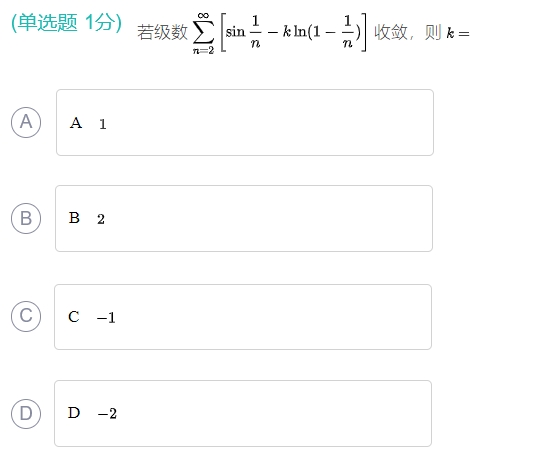Click the value −1 in option C

point(106,318)
